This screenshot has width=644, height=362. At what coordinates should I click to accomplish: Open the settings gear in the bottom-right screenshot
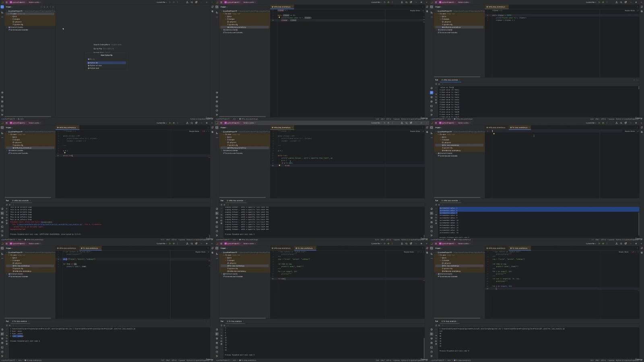pos(625,244)
